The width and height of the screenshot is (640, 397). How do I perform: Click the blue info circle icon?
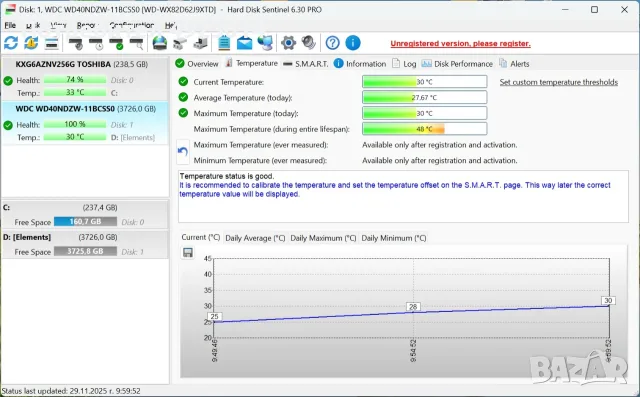pyautogui.click(x=353, y=43)
